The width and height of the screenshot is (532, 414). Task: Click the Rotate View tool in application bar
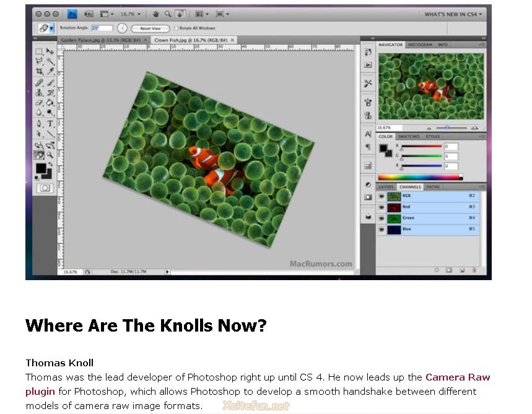(180, 14)
